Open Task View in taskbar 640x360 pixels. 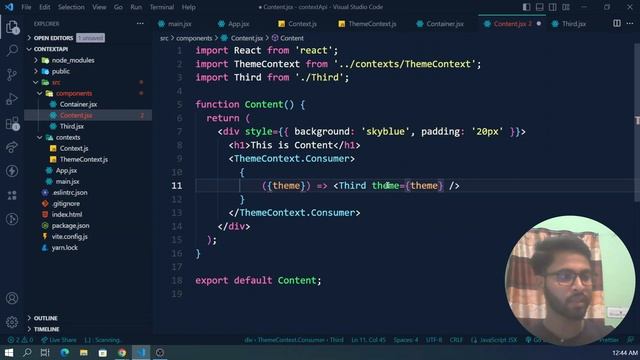click(x=45, y=352)
